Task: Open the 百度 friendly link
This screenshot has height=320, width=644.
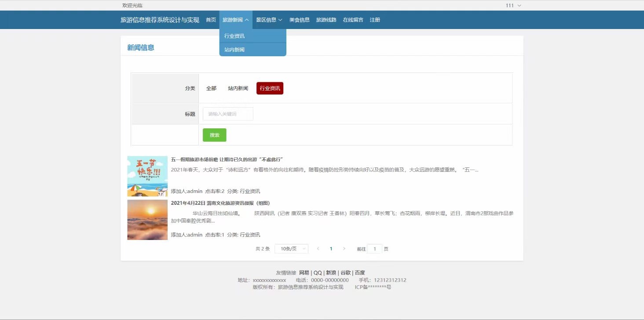Action: [360, 273]
